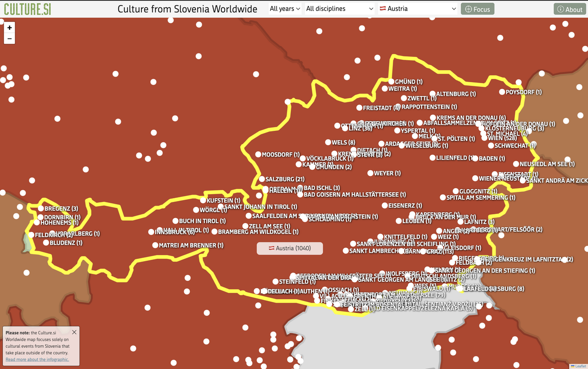Open the All disciplines dropdown

click(x=340, y=9)
